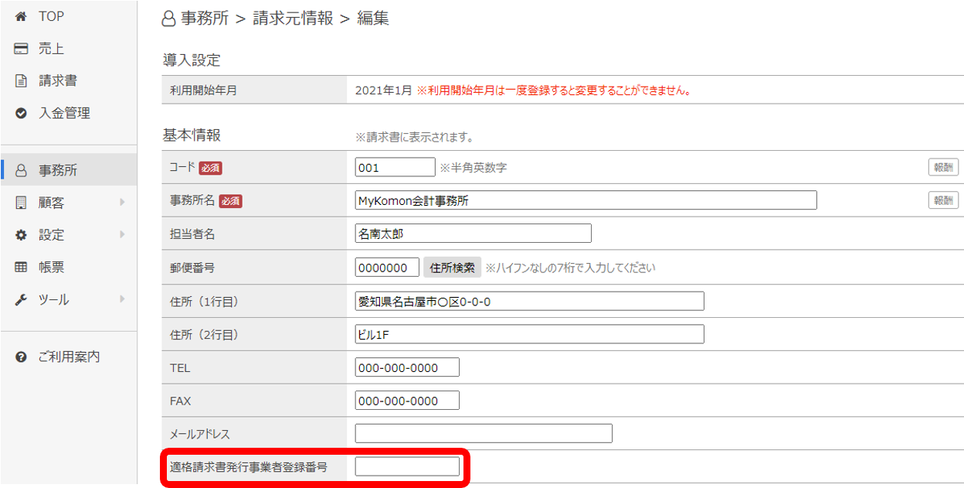The width and height of the screenshot is (964, 488).
Task: Click the 入金管理 checkmark icon
Action: 20,113
